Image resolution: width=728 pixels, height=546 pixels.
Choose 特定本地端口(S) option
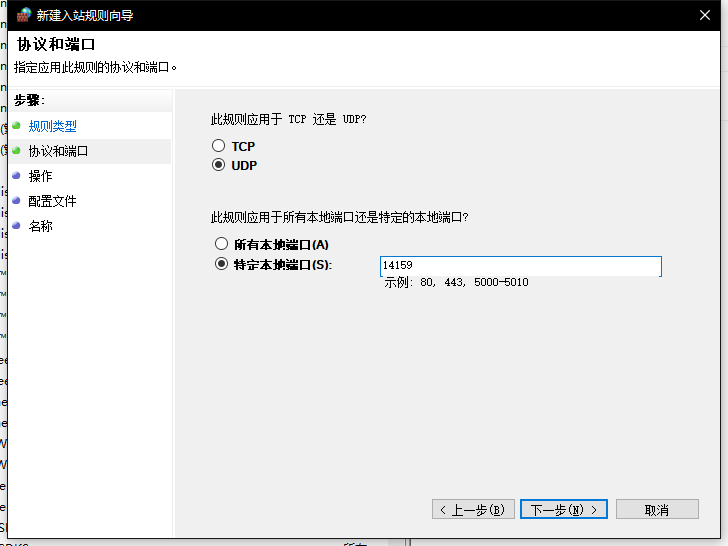(x=221, y=264)
